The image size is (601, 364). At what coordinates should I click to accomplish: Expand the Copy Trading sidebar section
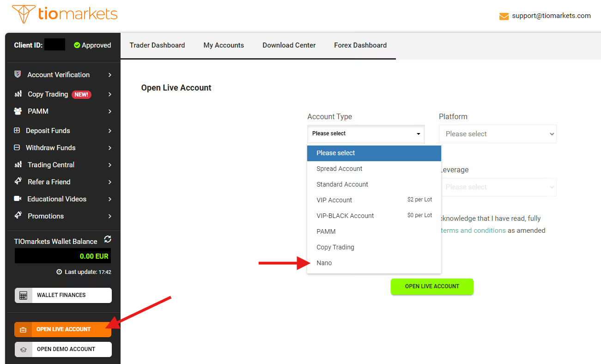click(110, 94)
